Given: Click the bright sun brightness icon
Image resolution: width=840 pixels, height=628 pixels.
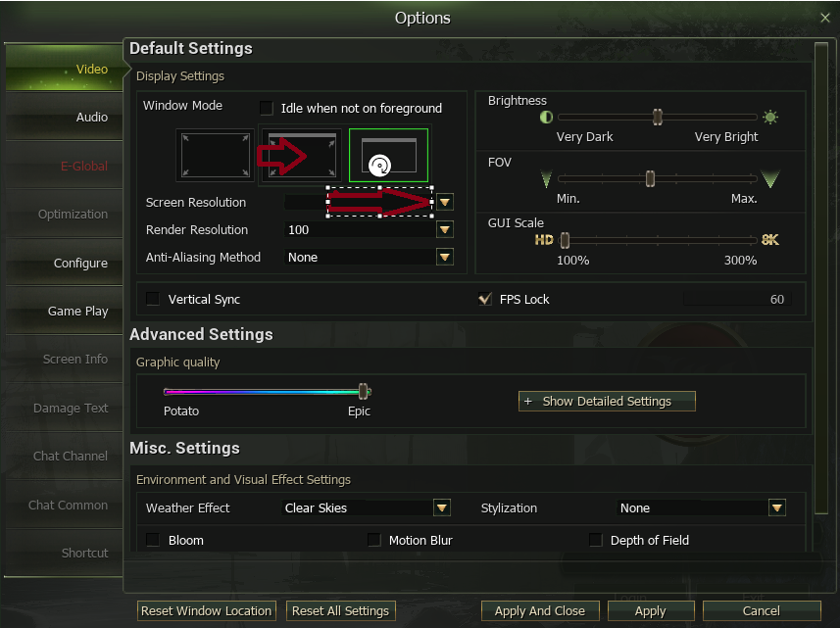Looking at the screenshot, I should 770,117.
